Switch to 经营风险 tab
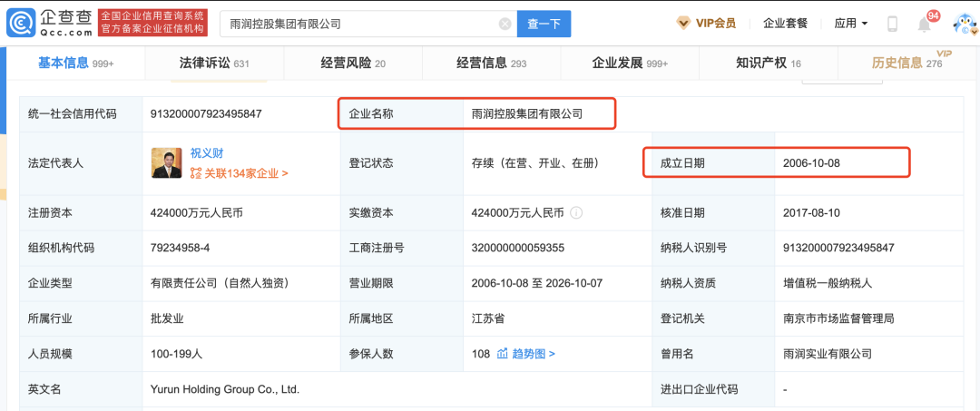This screenshot has width=980, height=411. point(353,63)
